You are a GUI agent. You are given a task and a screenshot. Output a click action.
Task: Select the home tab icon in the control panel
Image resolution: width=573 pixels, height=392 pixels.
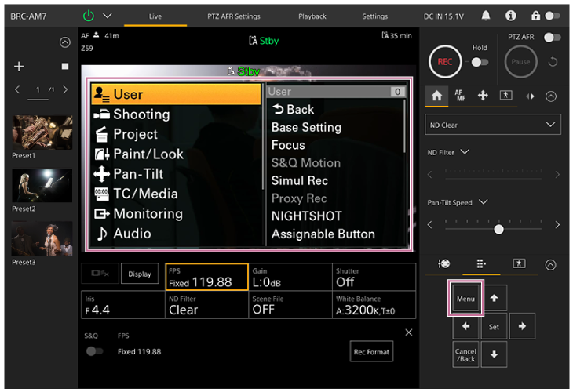tap(437, 96)
